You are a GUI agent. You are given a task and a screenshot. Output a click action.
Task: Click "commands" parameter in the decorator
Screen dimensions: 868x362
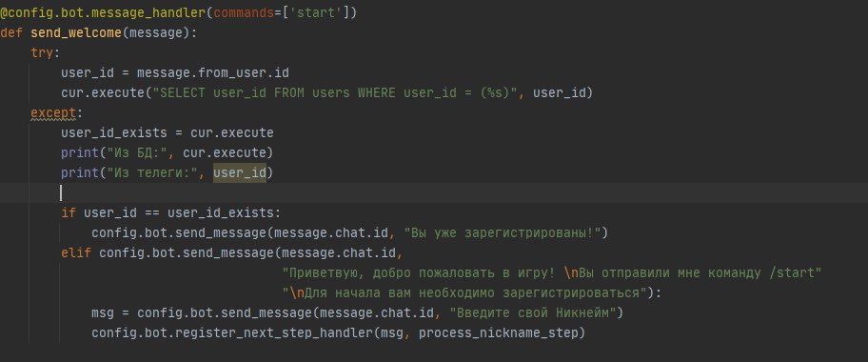[x=244, y=12]
